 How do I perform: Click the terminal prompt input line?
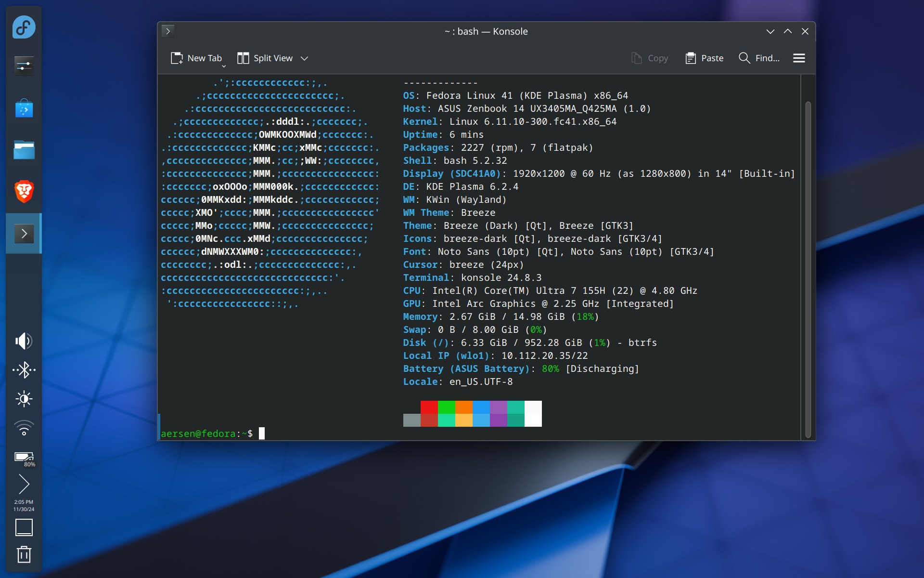tap(479, 433)
